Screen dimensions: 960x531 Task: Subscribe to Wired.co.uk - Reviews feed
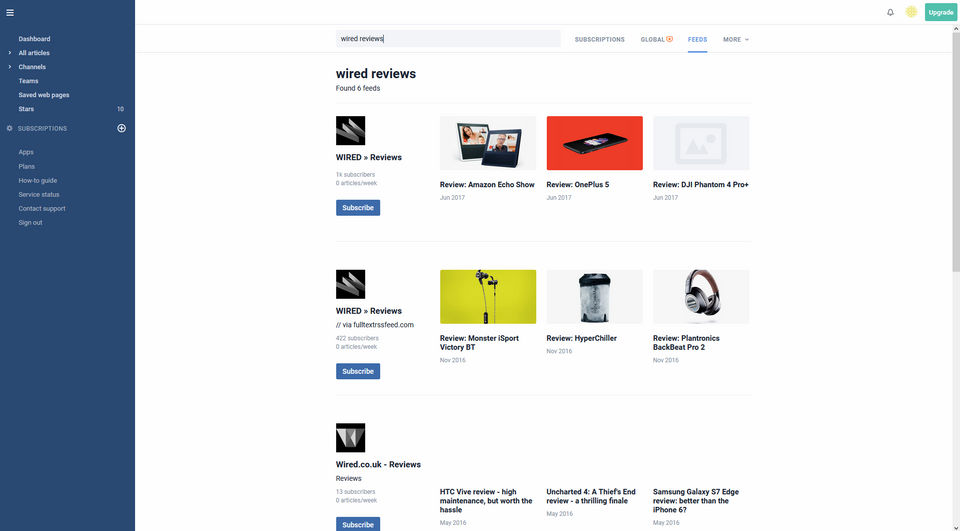358,524
